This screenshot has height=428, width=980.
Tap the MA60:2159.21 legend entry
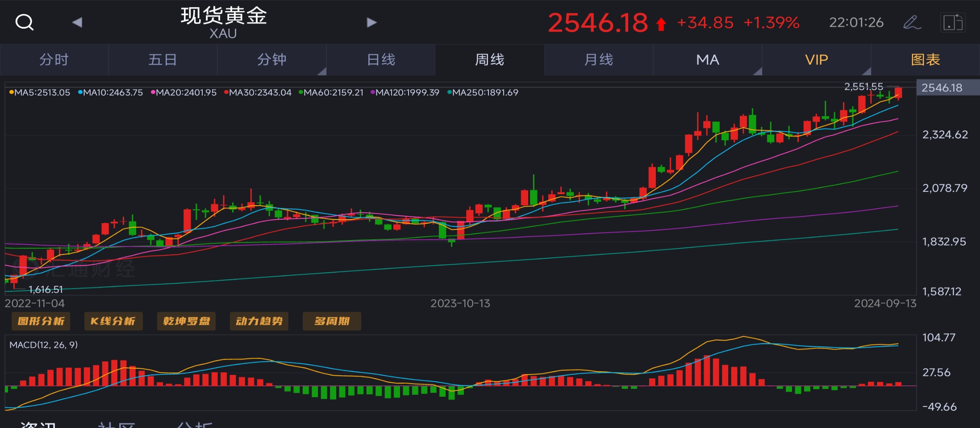coord(331,92)
